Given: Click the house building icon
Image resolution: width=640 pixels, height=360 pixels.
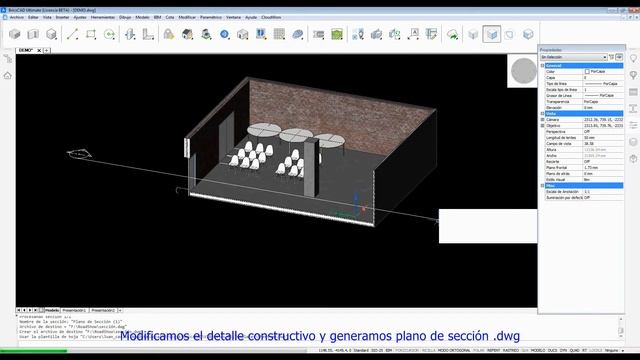Looking at the screenshot, I should click(187, 34).
